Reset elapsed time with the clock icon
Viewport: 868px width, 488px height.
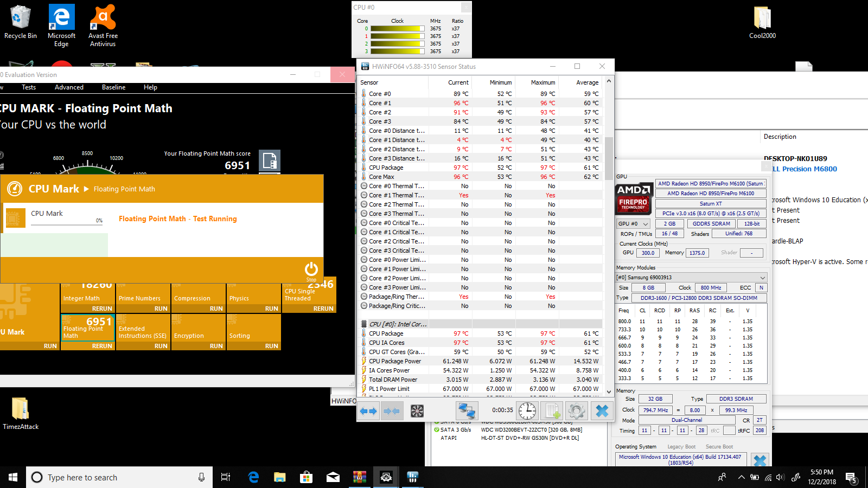click(527, 411)
